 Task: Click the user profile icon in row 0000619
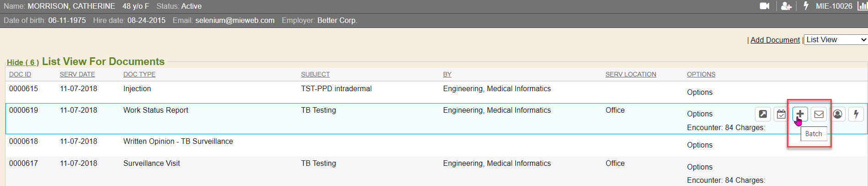[838, 114]
